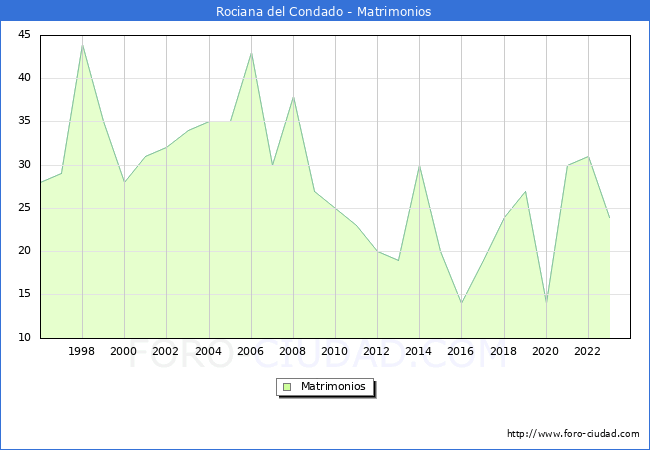Click the 2018 x-axis label
650x450 pixels.
[x=504, y=351]
